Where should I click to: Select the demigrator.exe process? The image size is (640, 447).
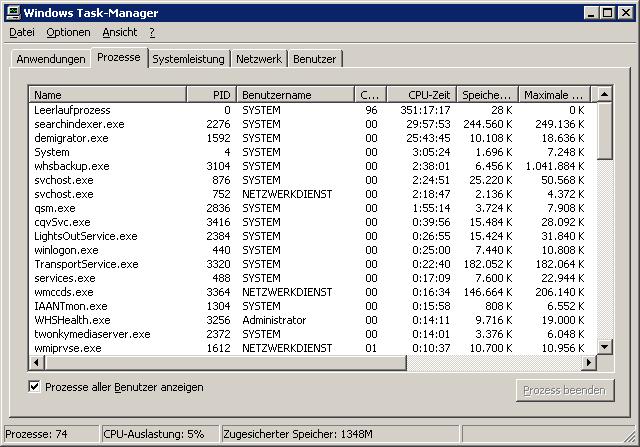coord(313,138)
